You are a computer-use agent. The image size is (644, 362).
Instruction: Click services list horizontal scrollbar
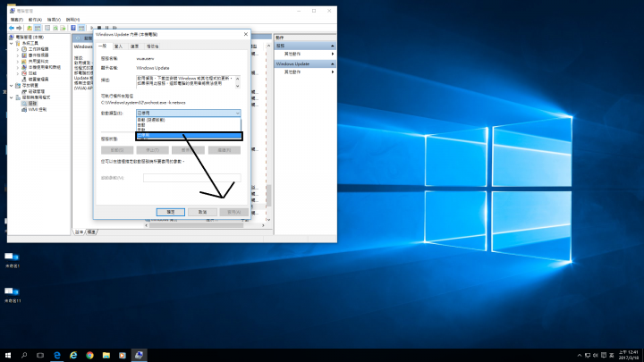(196, 225)
